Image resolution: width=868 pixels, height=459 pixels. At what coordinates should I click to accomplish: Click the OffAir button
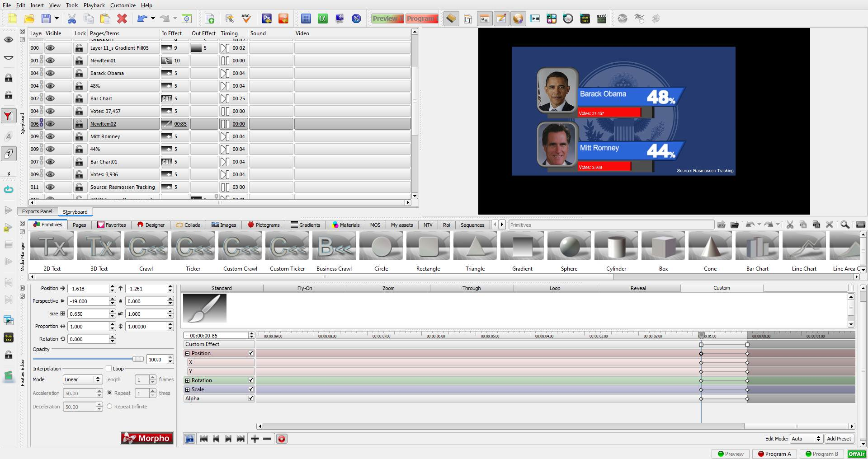pyautogui.click(x=856, y=454)
